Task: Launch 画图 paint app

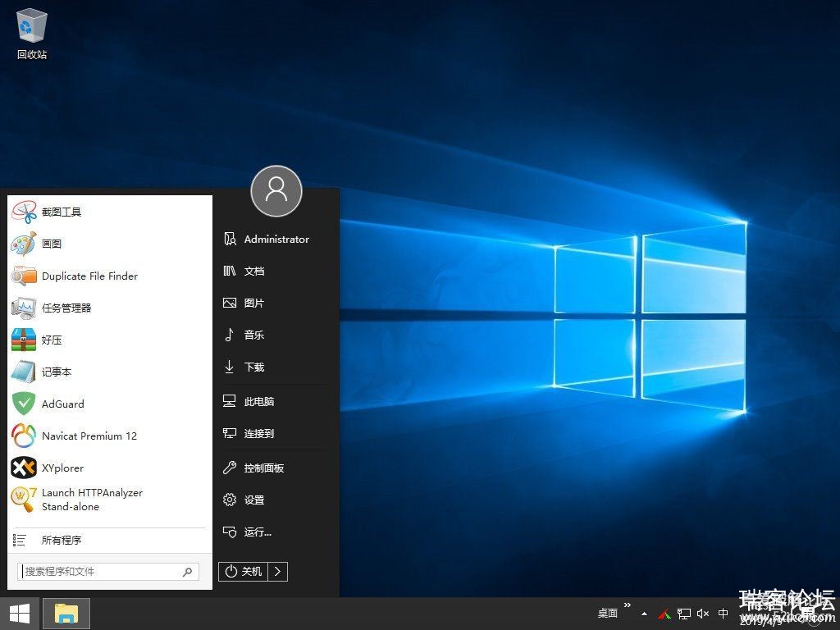Action: tap(110, 244)
